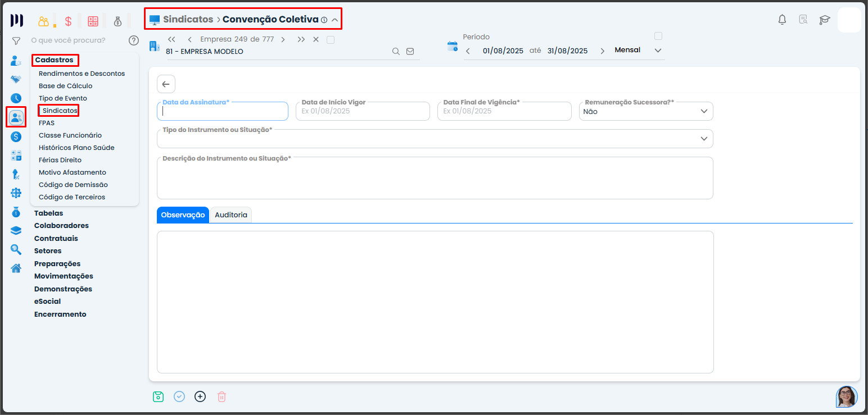Open Rendimentos e Descontos in the menu
868x415 pixels.
(x=82, y=74)
